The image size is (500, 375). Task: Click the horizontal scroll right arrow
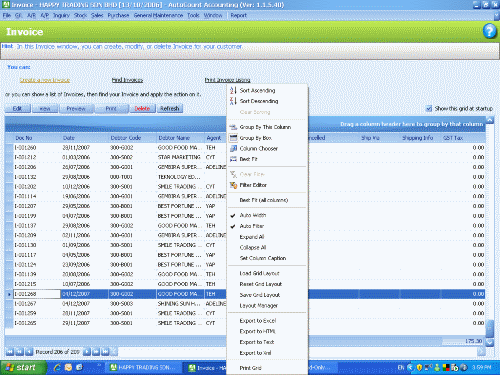click(481, 352)
